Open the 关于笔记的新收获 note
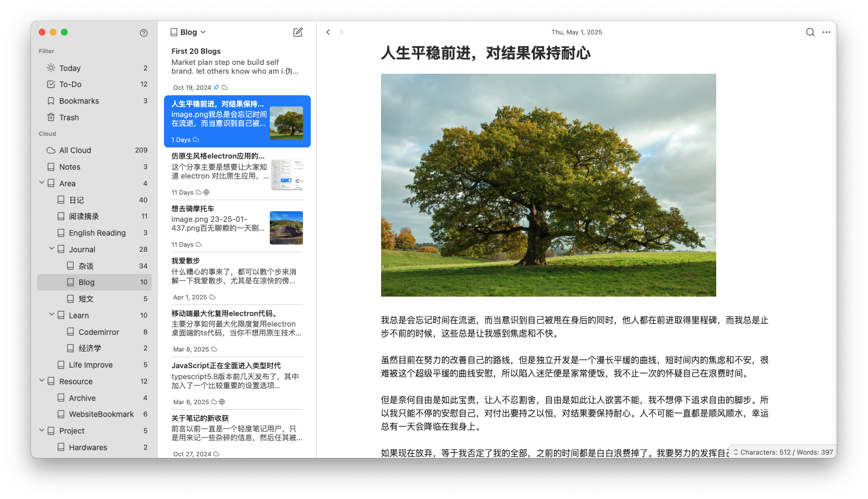Screen dimensions: 868x499 coord(237,435)
